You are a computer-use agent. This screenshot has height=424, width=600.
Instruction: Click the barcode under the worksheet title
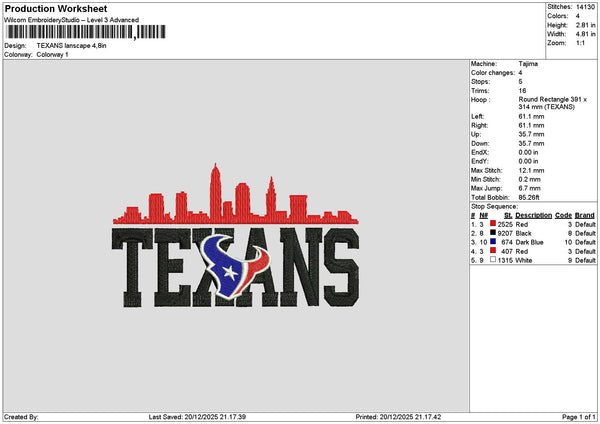(86, 32)
